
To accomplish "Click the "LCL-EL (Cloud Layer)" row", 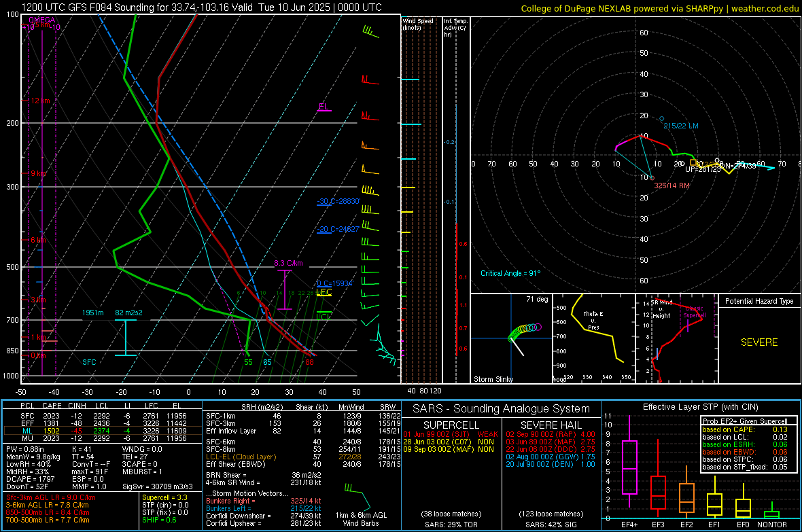I will tap(303, 457).
